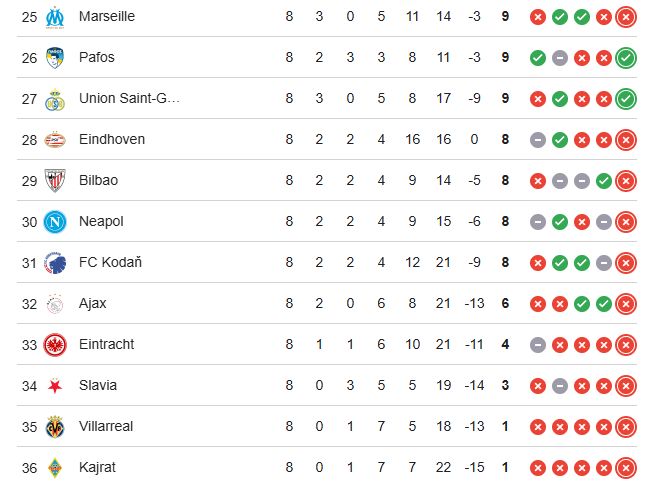Click the Marseille club crest icon
Viewport: 650px width, 493px height.
coord(54,17)
